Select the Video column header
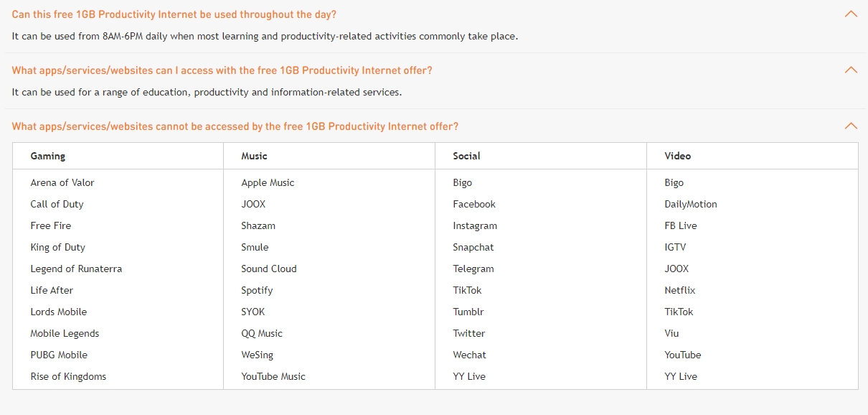868x415 pixels. pos(678,156)
